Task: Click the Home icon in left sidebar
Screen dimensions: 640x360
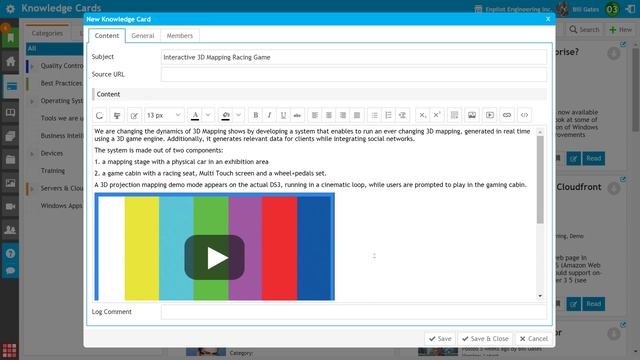Action: pyautogui.click(x=10, y=62)
